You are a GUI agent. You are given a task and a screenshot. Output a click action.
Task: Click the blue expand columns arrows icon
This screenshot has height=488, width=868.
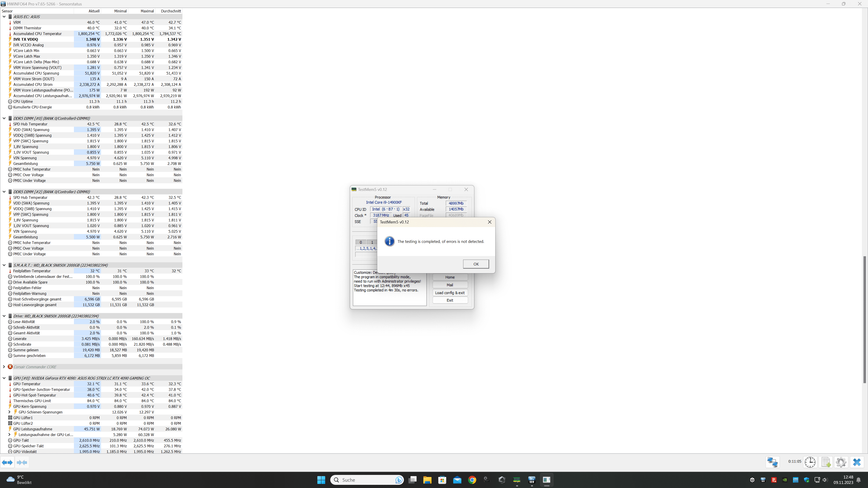tap(7, 462)
